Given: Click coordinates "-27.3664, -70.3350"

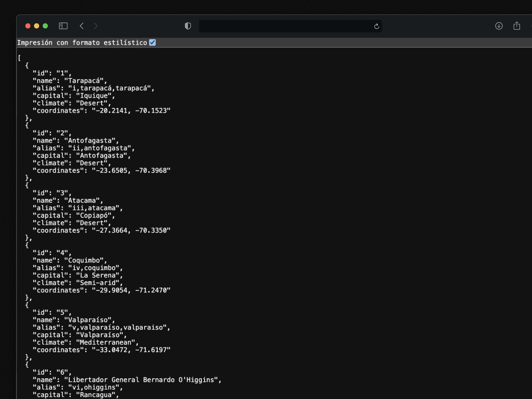Looking at the screenshot, I should coord(131,230).
